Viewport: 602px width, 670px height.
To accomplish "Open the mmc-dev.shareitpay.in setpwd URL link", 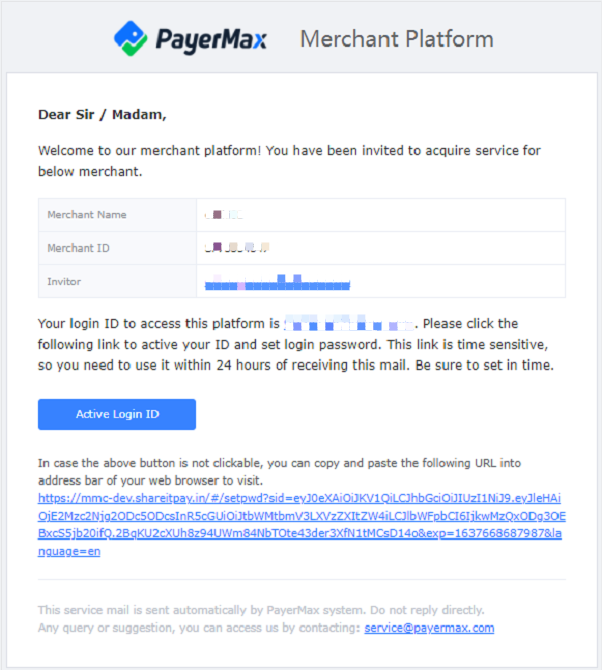I will pos(301,524).
